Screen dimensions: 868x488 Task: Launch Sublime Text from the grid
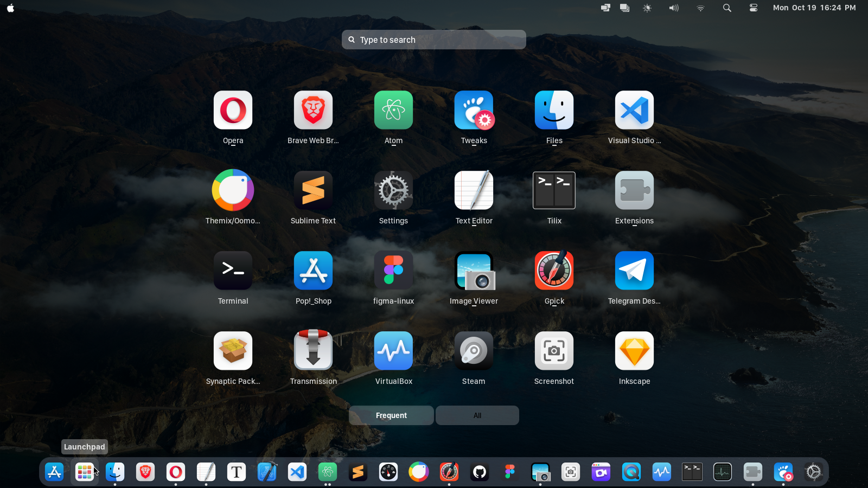click(x=313, y=190)
